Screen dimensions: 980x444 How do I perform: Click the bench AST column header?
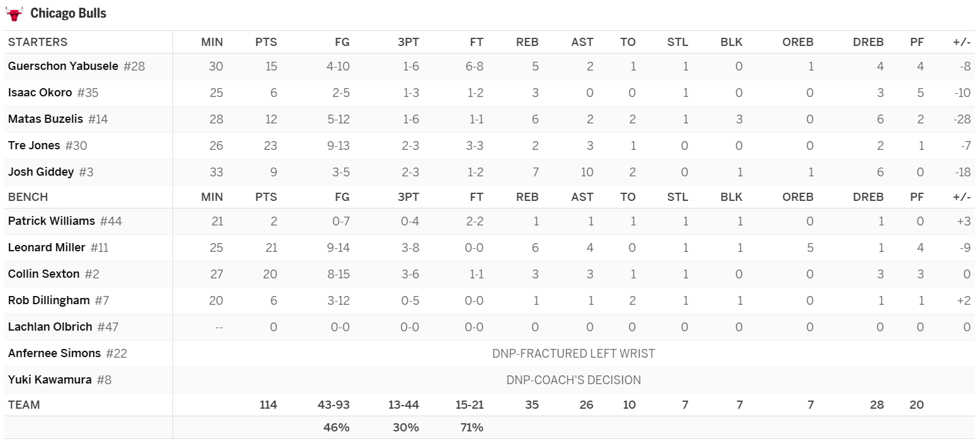[x=582, y=197]
